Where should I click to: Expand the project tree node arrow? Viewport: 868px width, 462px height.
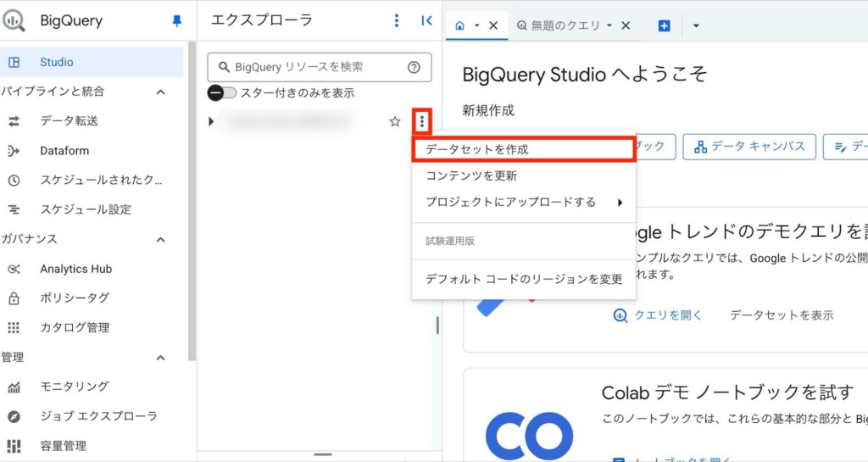211,122
